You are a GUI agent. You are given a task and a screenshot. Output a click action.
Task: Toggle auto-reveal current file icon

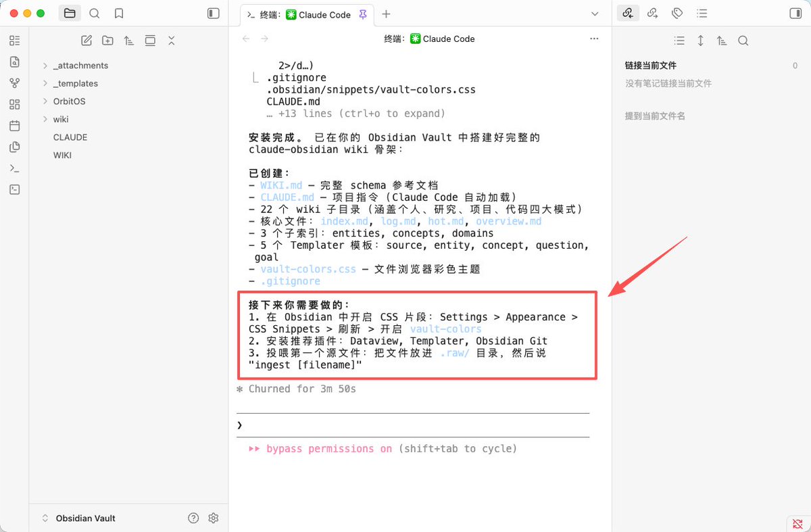point(150,41)
